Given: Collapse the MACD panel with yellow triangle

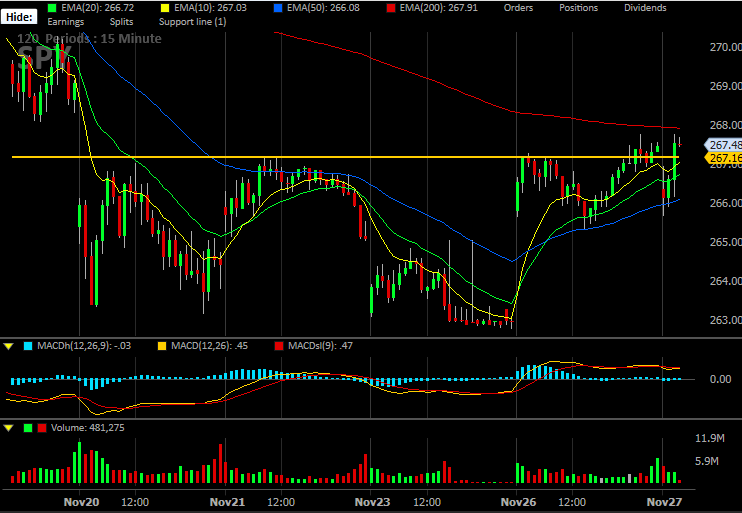Looking at the screenshot, I should [x=8, y=346].
